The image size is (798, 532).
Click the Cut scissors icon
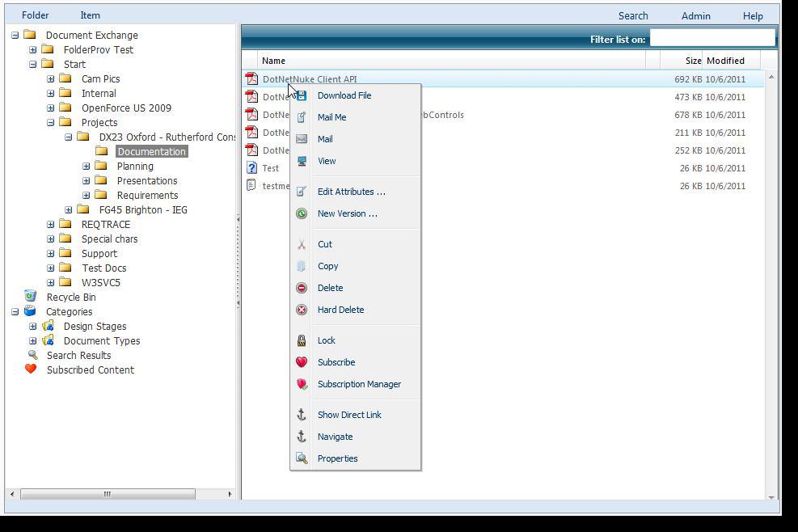point(302,244)
